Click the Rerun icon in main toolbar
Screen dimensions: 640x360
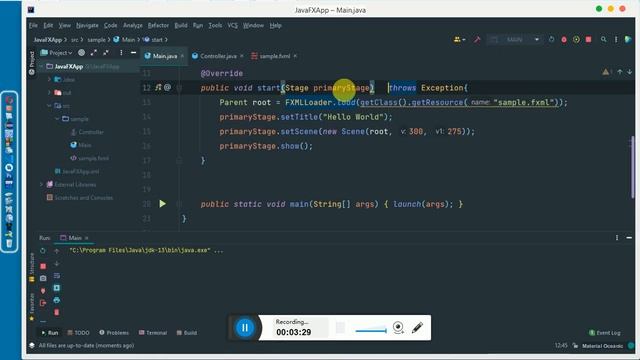tap(551, 40)
